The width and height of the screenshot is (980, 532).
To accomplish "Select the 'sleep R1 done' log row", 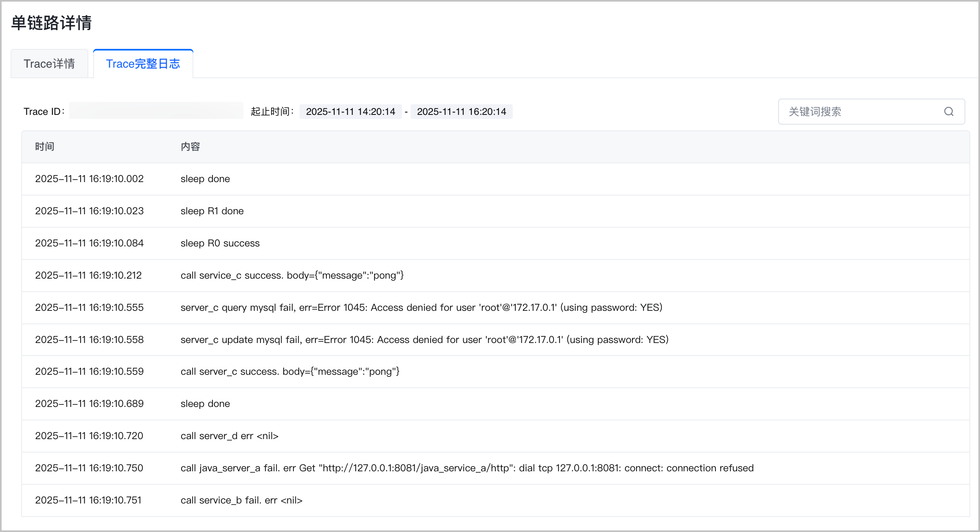I will click(496, 211).
